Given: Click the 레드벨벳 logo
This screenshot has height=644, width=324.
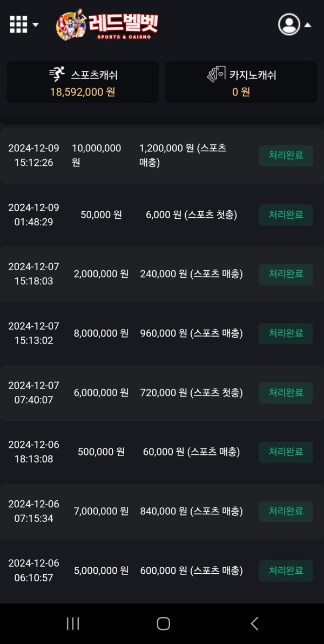Looking at the screenshot, I should (x=105, y=24).
